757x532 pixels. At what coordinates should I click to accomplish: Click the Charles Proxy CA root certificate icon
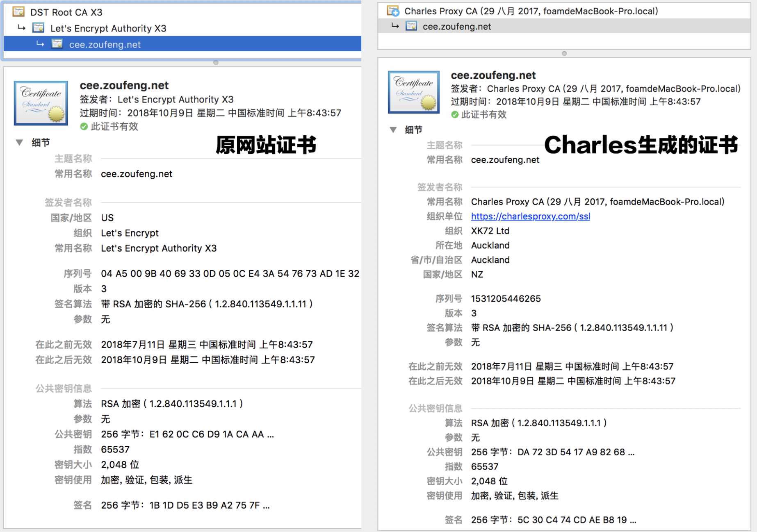click(393, 11)
